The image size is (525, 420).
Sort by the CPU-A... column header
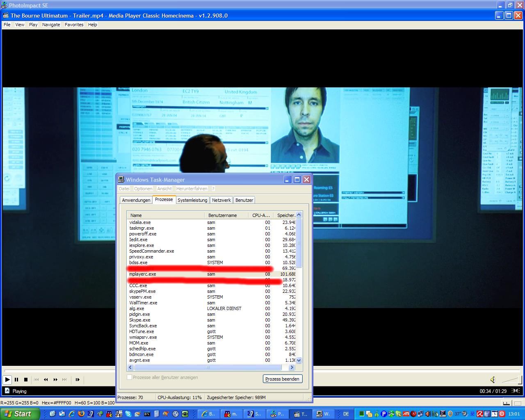pos(261,215)
